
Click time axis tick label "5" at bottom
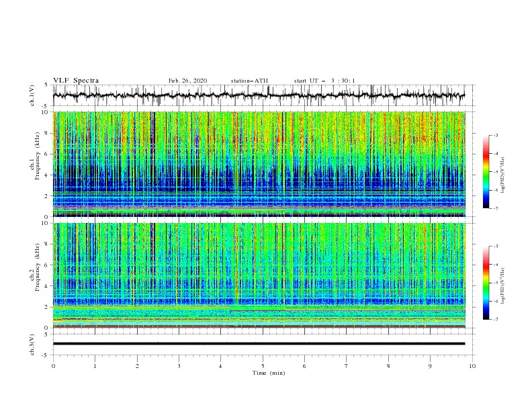263,366
